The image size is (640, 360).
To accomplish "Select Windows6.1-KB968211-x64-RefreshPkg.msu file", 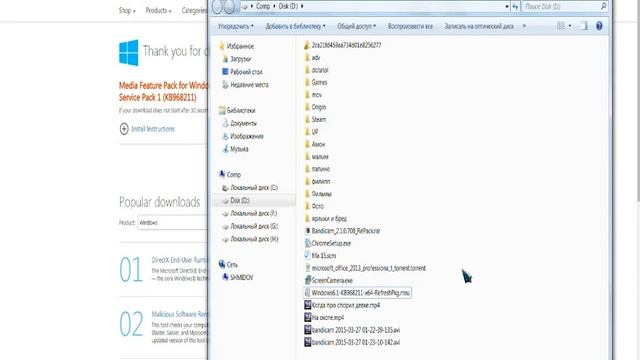I will click(x=357, y=293).
